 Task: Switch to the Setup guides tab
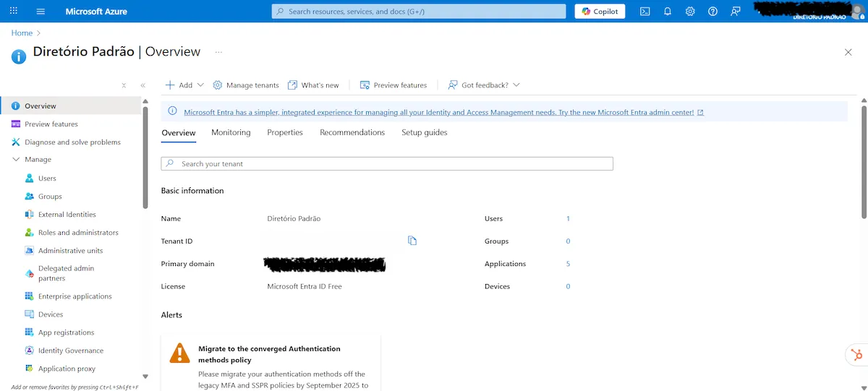click(x=425, y=132)
